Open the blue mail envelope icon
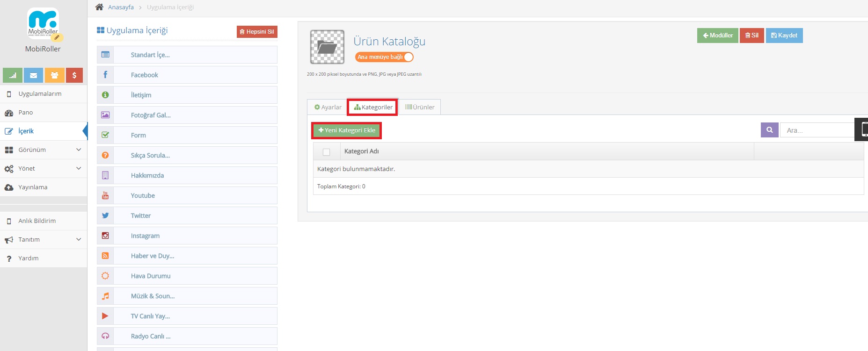Screen dimensions: 868x351 click(x=34, y=75)
